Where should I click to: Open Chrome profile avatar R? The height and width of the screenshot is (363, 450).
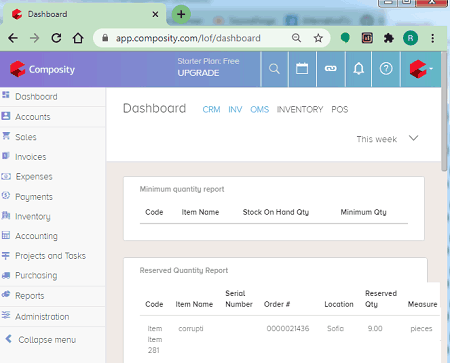410,38
